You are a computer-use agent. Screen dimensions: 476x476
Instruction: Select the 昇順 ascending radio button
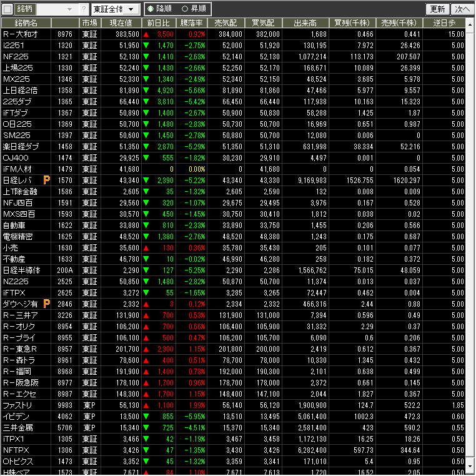pyautogui.click(x=184, y=9)
